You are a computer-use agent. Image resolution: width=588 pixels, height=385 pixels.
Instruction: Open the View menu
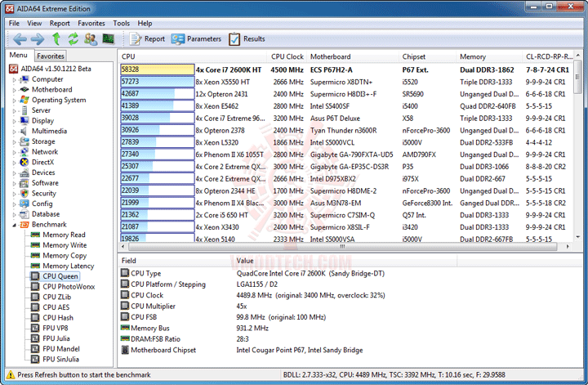click(34, 23)
